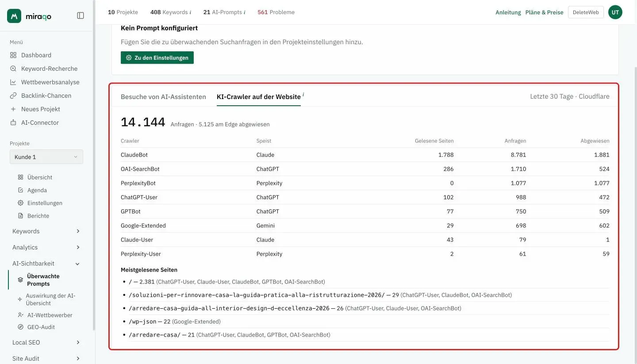Select the KI-Crawler auf der Website tab

click(259, 97)
